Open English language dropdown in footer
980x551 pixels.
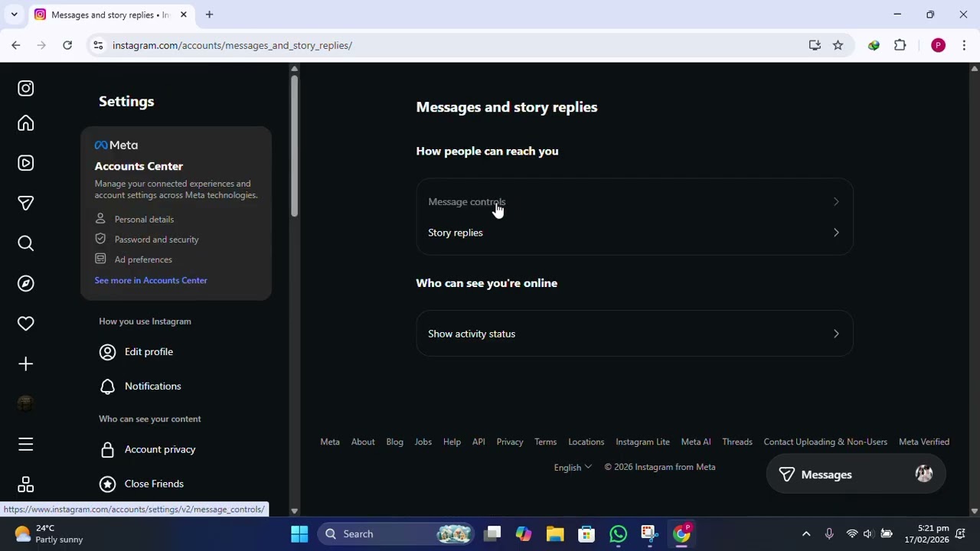pyautogui.click(x=573, y=468)
